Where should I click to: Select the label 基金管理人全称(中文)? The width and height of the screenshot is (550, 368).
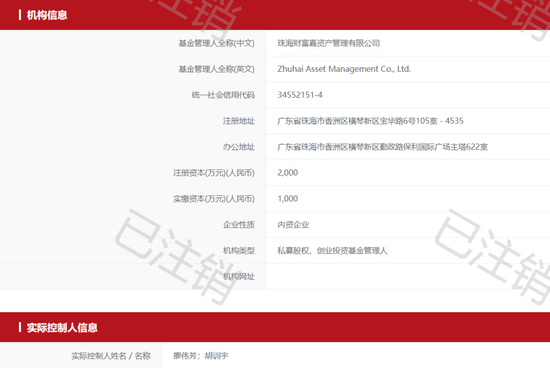click(x=216, y=43)
